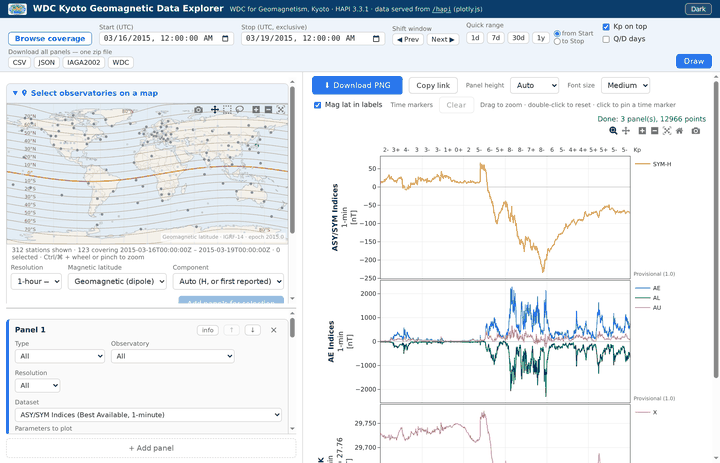Screen dimensions: 720x463
Task: Open the Panel height dropdown
Action: click(x=534, y=85)
